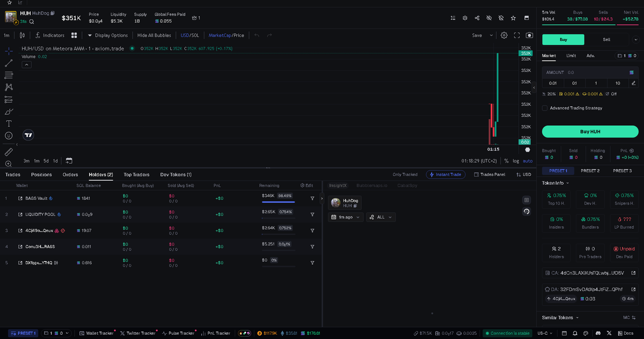Filter trades for BAGS Vault wallet

coord(312,198)
